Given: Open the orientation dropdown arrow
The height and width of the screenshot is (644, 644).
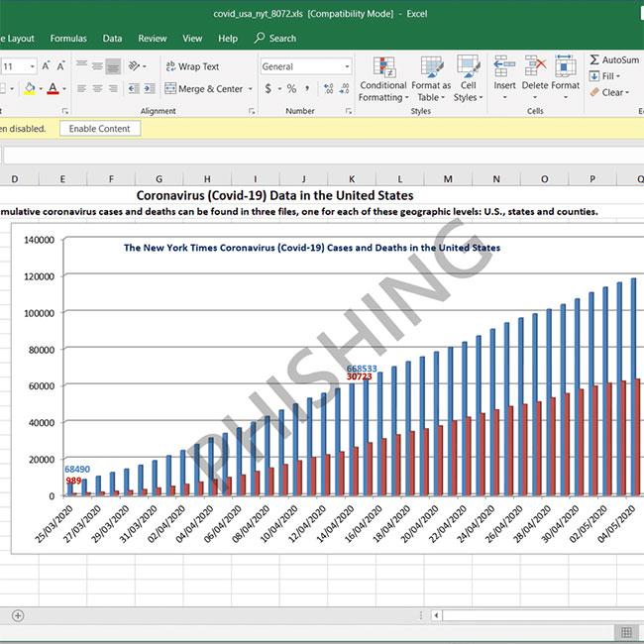Looking at the screenshot, I should coord(145,66).
